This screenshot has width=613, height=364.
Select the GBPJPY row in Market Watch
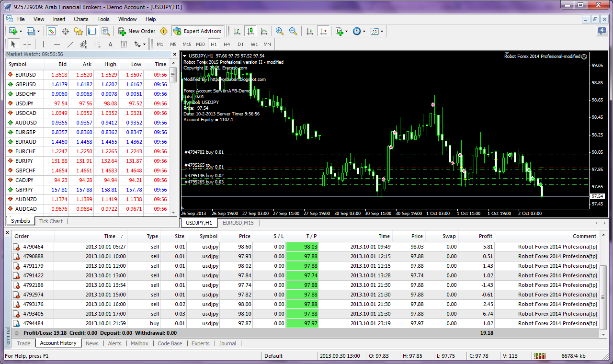87,190
